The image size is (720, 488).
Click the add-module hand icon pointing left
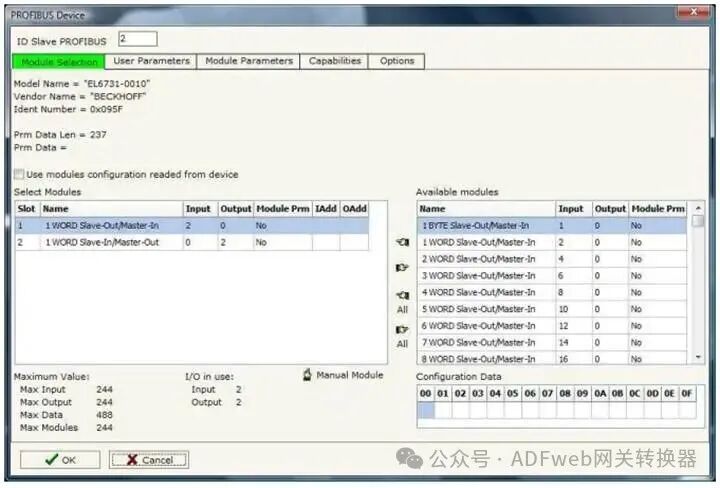point(402,242)
